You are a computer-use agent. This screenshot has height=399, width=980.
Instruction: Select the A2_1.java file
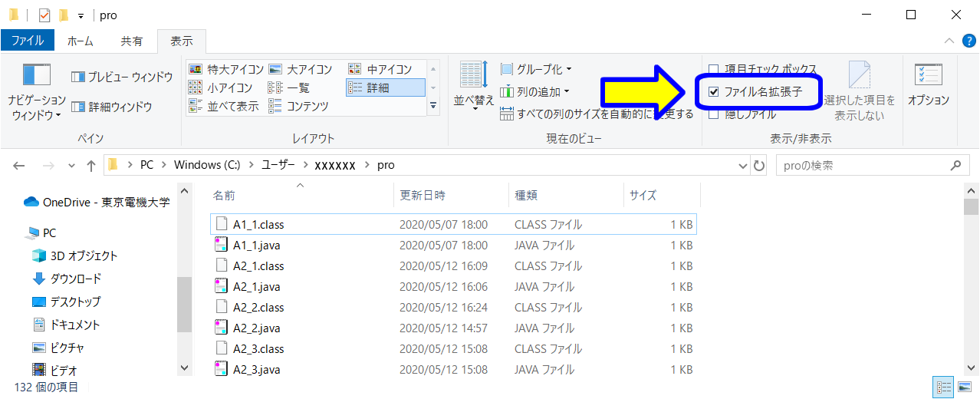click(257, 287)
